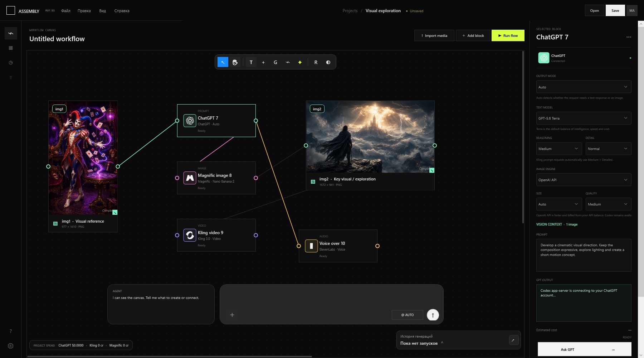Open the Size Auto dropdown

coord(559,204)
